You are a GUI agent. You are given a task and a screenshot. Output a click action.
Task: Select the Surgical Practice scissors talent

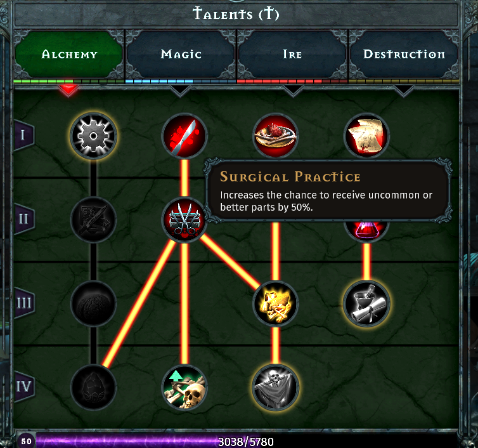tap(184, 220)
